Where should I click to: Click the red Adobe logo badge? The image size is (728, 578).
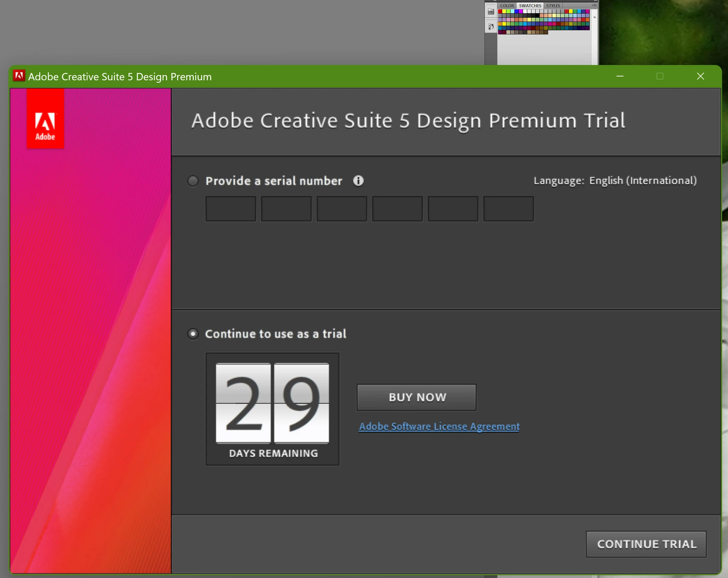[45, 119]
